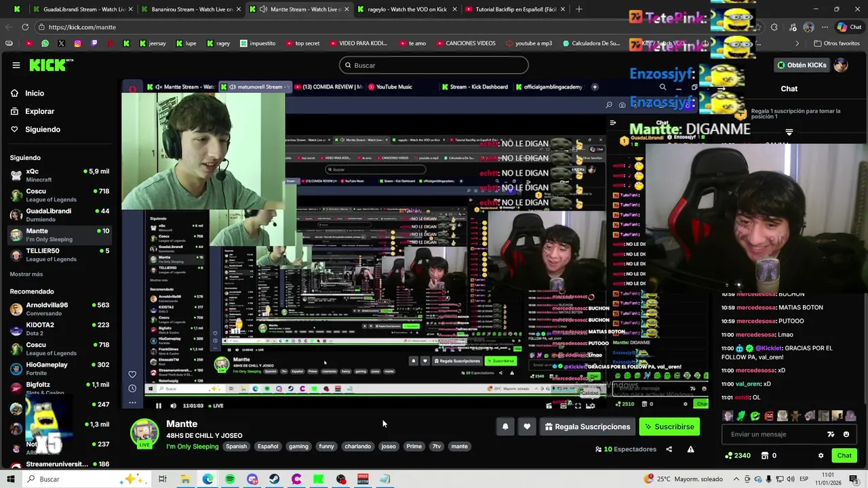Open Otros favoritos bookmarks folder
The height and width of the screenshot is (488, 868).
click(837, 43)
